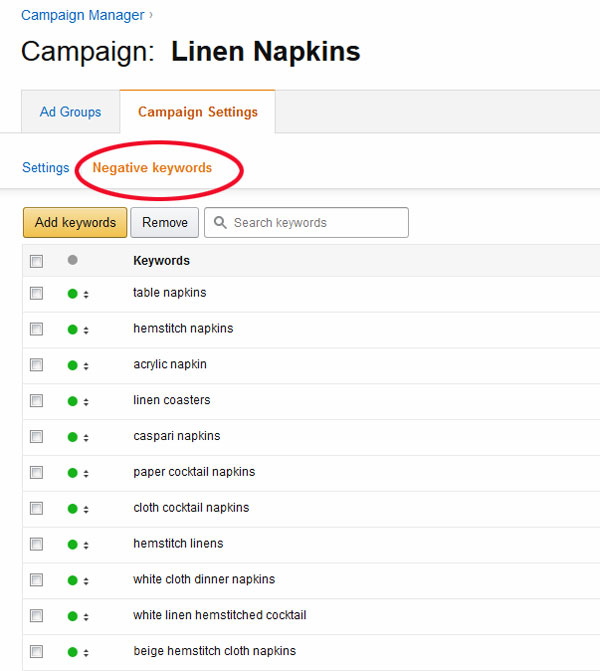The height and width of the screenshot is (671, 600).
Task: Click the magnifier icon in search box
Action: click(220, 223)
